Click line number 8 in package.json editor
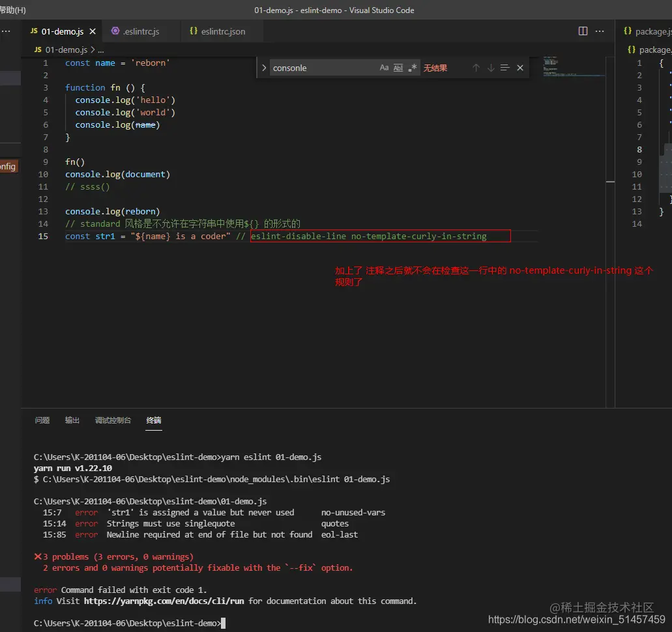672x632 pixels. click(639, 150)
